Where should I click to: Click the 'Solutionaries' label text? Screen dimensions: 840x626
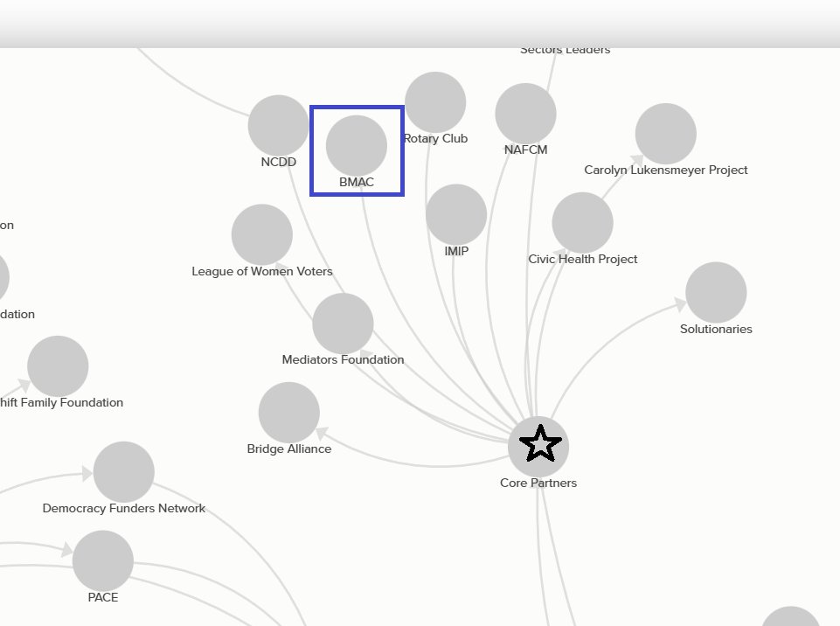click(716, 329)
